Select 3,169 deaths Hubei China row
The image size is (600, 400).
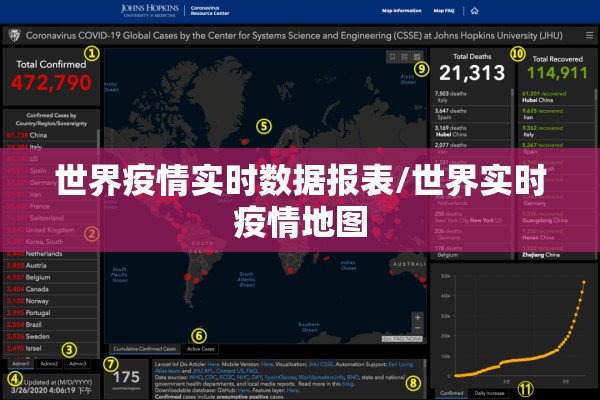pyautogui.click(x=471, y=131)
